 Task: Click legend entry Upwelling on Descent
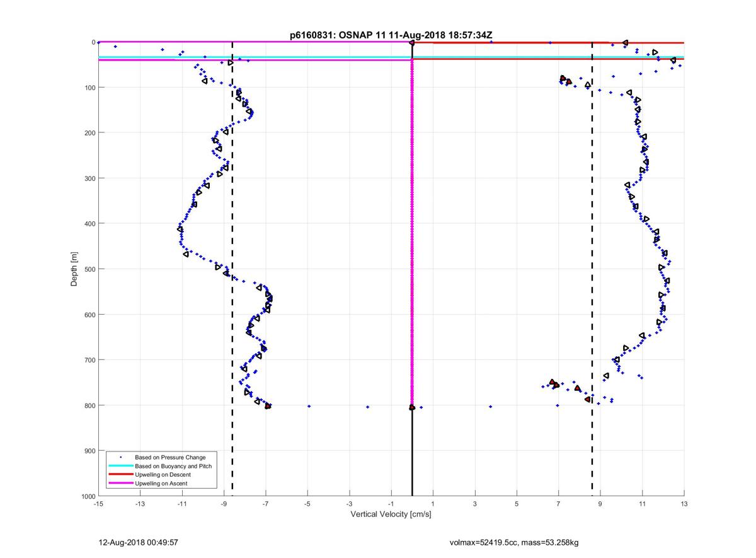163,475
